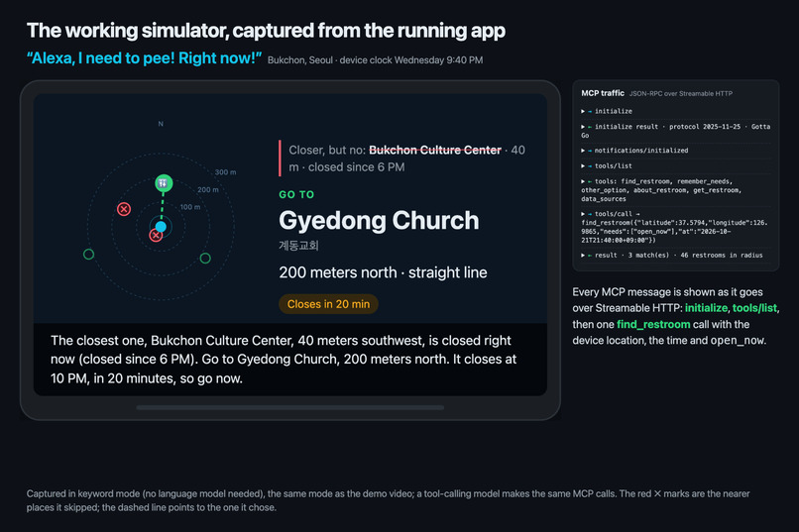The height and width of the screenshot is (532, 799).
Task: Click the quote "Alexa, I need to pee! Right now!"
Action: (144, 58)
